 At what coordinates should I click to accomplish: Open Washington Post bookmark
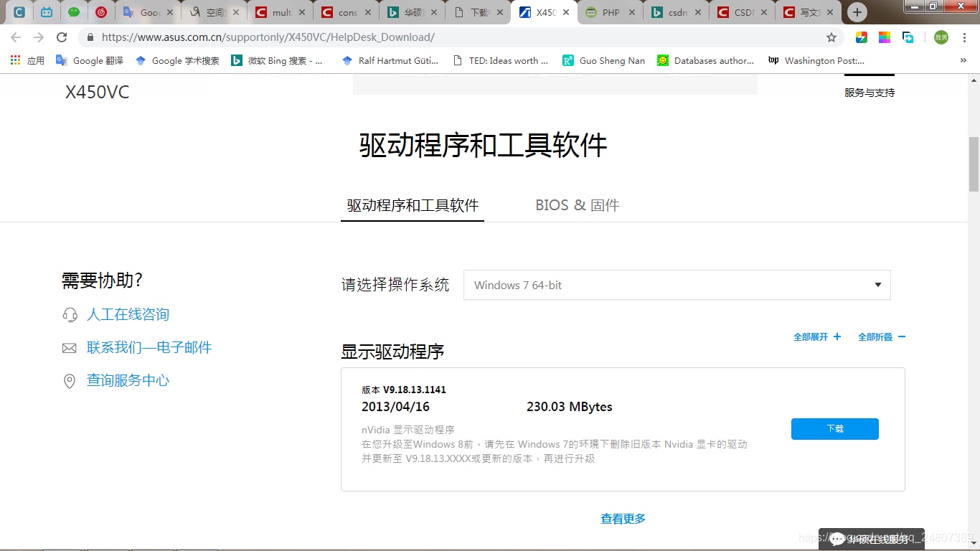(816, 61)
